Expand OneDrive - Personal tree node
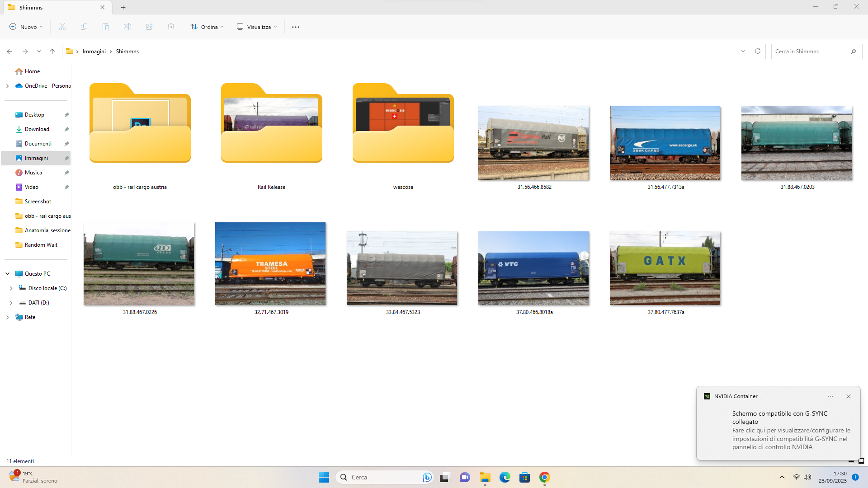868x488 pixels. pos(7,86)
